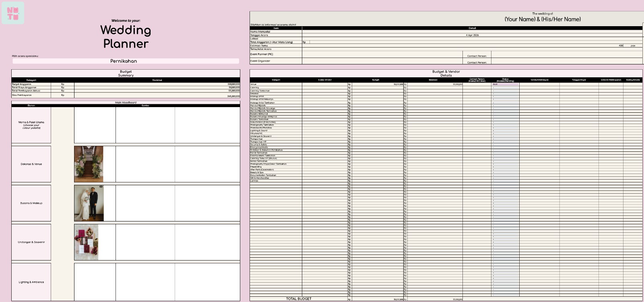The width and height of the screenshot is (644, 302).
Task: Click the pink NOTO logo icon
Action: (13, 13)
